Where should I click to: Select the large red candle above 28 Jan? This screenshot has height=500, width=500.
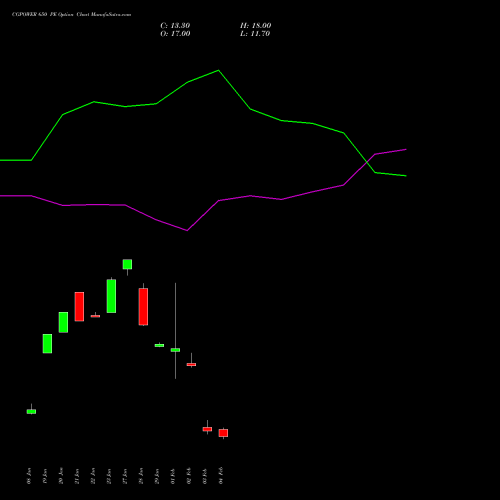coord(143,307)
